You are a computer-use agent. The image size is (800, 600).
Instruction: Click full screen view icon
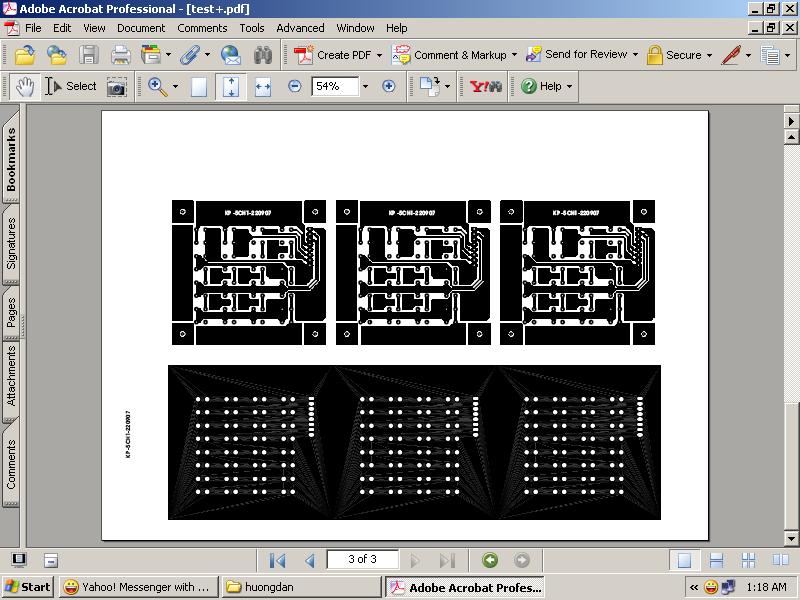point(19,560)
